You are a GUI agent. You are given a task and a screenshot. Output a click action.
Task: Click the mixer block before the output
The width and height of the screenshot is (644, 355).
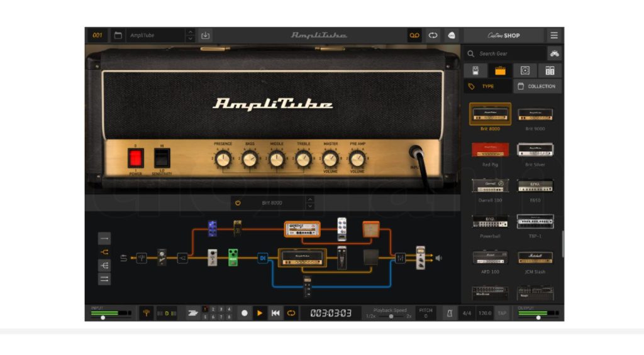[400, 258]
